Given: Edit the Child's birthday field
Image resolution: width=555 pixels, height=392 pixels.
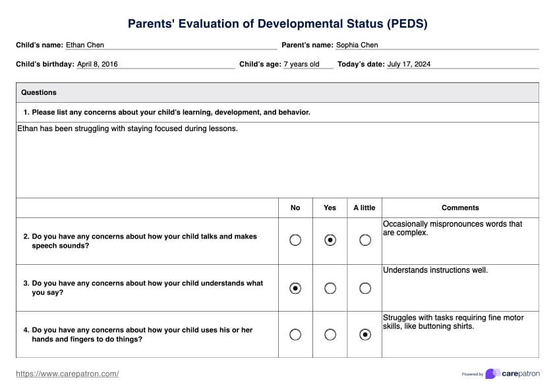Looking at the screenshot, I should (155, 64).
